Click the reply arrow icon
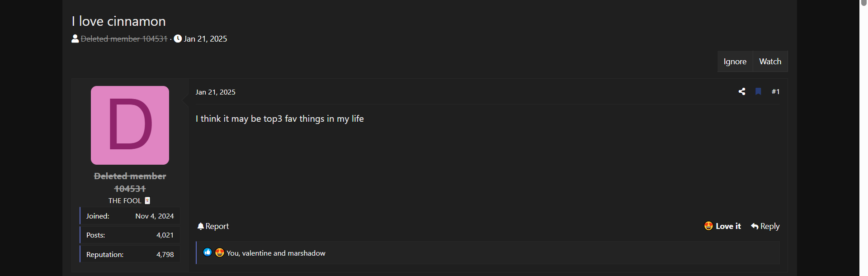This screenshot has width=868, height=276. point(755,226)
